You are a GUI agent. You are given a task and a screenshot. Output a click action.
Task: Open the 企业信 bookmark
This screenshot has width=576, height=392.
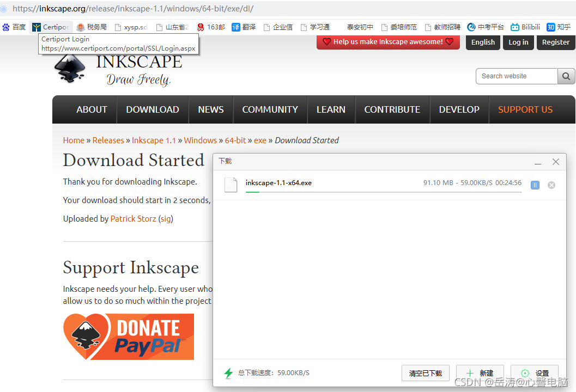(x=278, y=27)
